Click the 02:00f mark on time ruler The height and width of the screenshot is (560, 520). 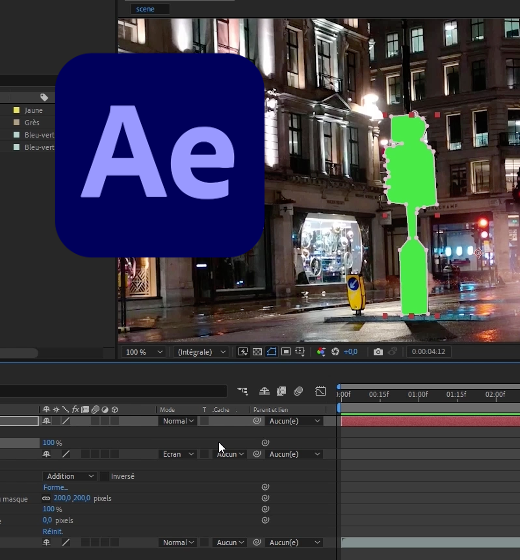[495, 395]
